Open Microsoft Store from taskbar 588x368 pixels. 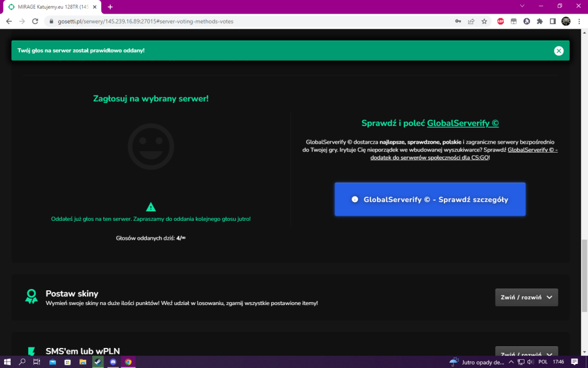pyautogui.click(x=68, y=362)
